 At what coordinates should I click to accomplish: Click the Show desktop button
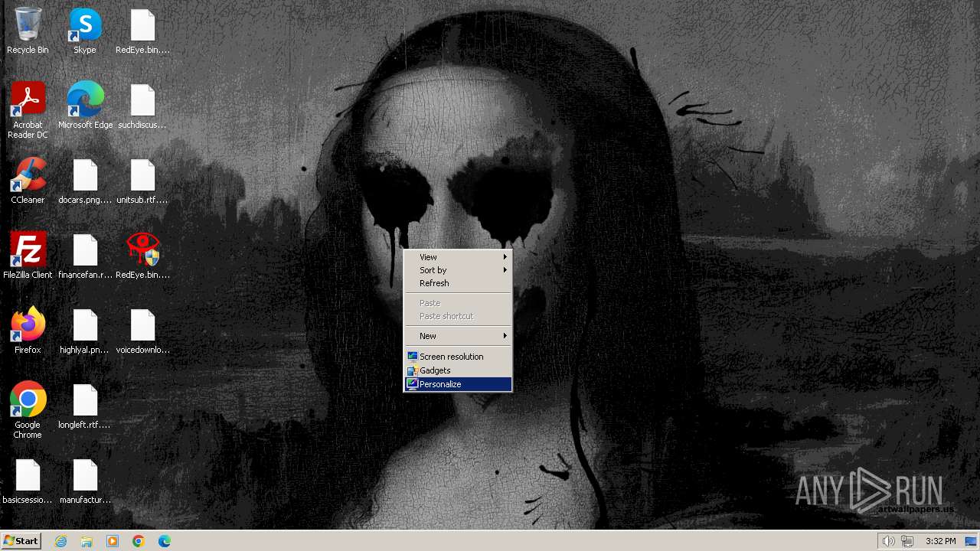click(x=971, y=541)
